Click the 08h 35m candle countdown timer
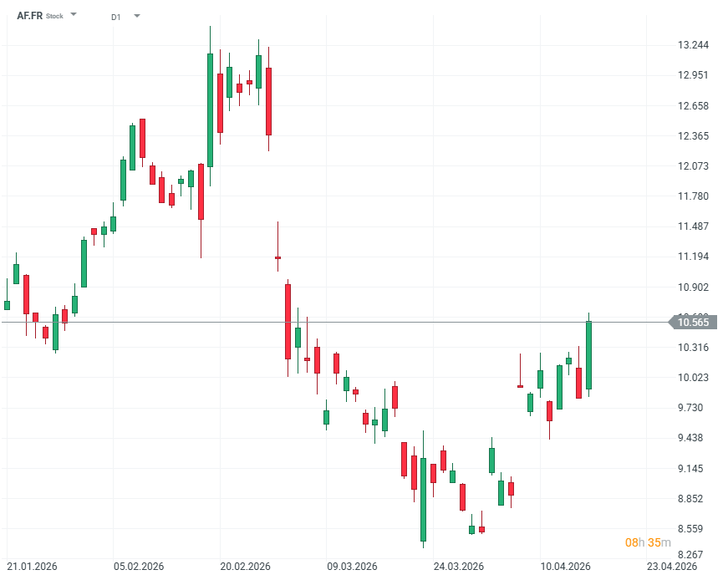The height and width of the screenshot is (580, 728). 648,542
